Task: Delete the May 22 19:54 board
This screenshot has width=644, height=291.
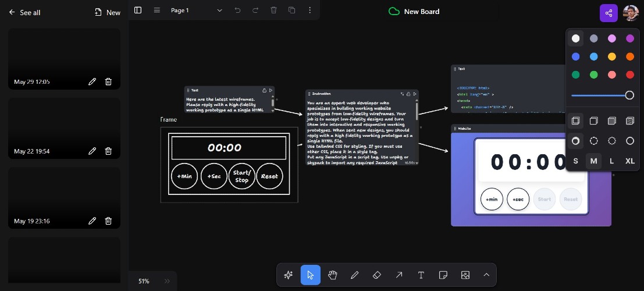Action: [108, 151]
